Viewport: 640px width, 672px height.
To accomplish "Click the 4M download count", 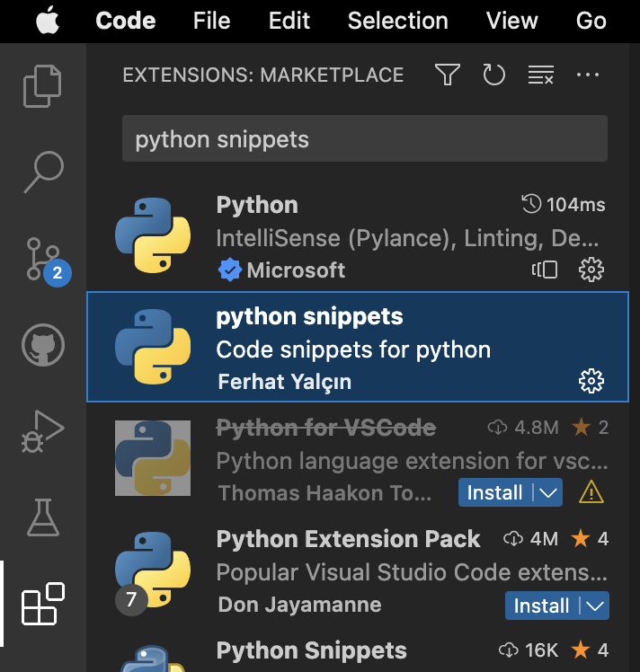I will 531,539.
